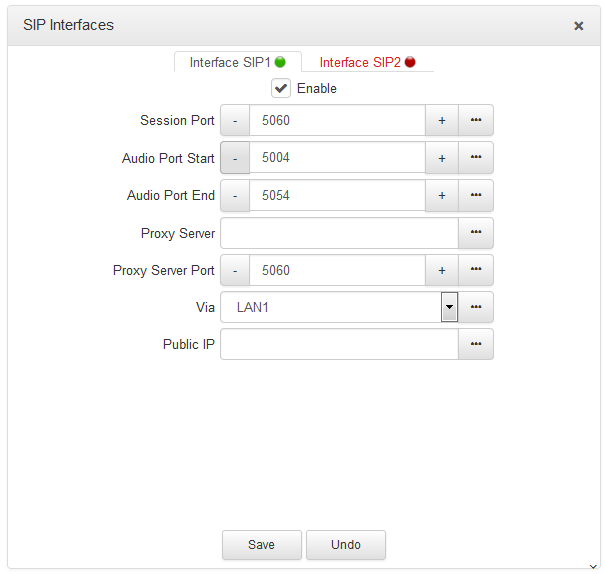Close the SIP Interfaces dialog
605x574 pixels.
coord(578,26)
